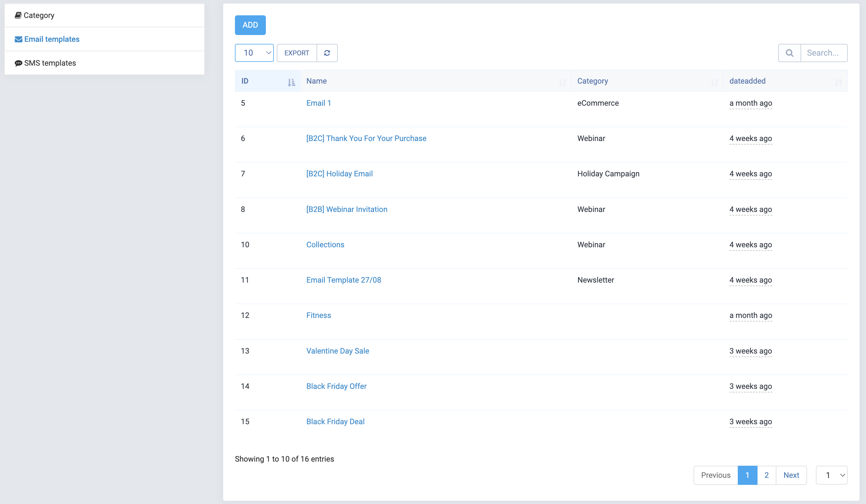Image resolution: width=866 pixels, height=504 pixels.
Task: Open the page number dropdown near pagination
Action: [832, 475]
